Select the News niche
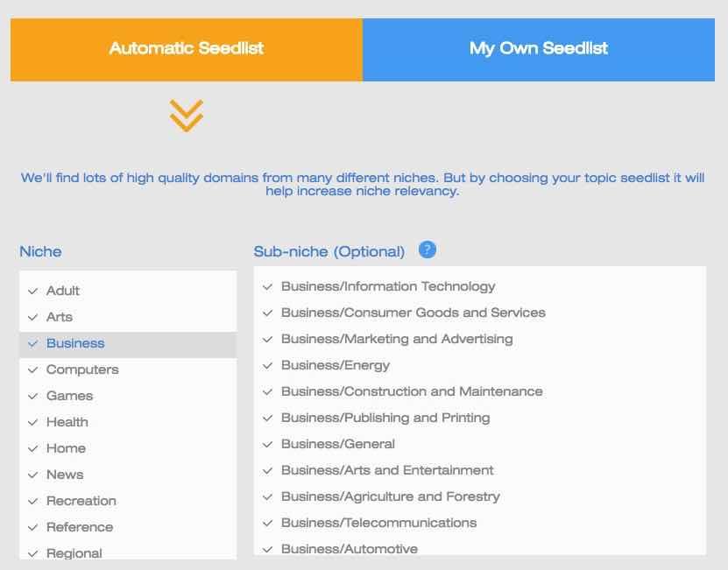The width and height of the screenshot is (728, 570). (x=65, y=475)
